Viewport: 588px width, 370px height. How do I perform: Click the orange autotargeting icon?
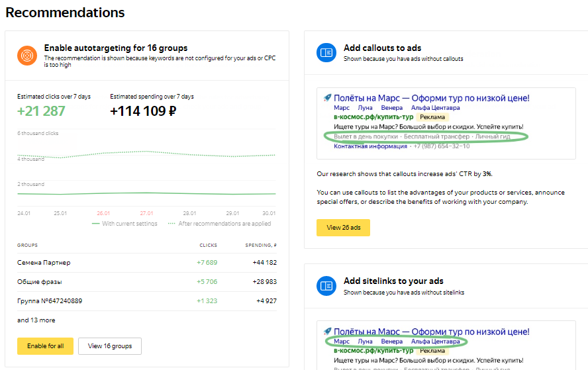click(x=27, y=54)
